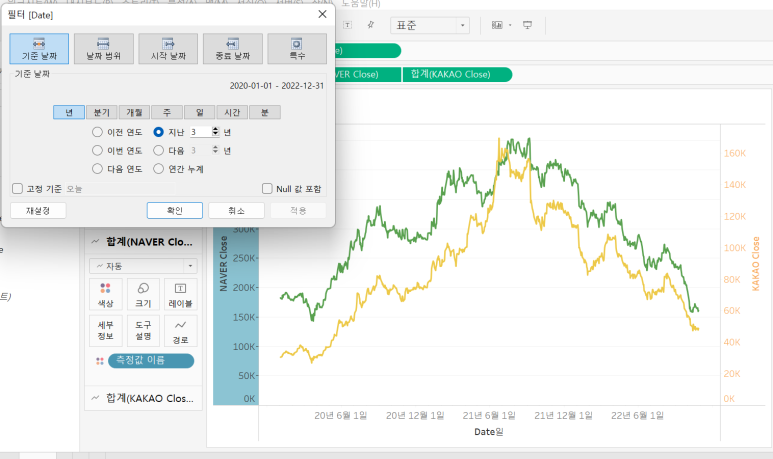The height and width of the screenshot is (459, 773).
Task: Click the 2020-01-01 - 2022-12-31 date range text
Action: (277, 86)
